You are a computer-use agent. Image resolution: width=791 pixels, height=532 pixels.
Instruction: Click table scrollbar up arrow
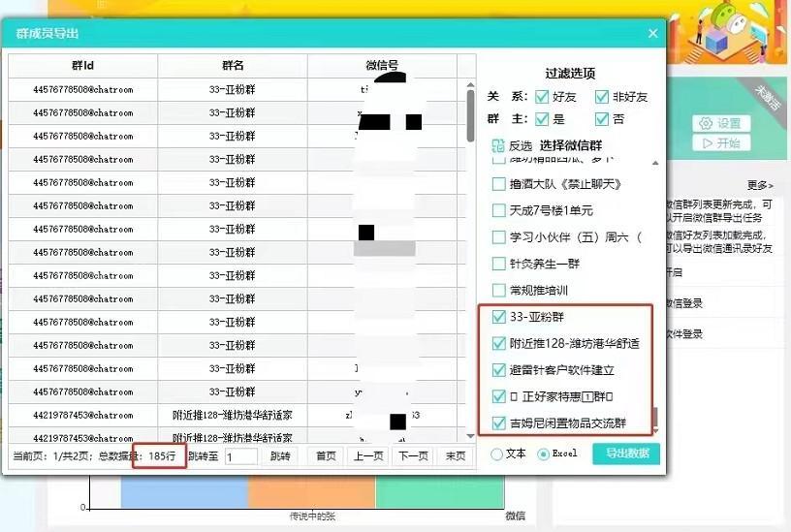[470, 84]
